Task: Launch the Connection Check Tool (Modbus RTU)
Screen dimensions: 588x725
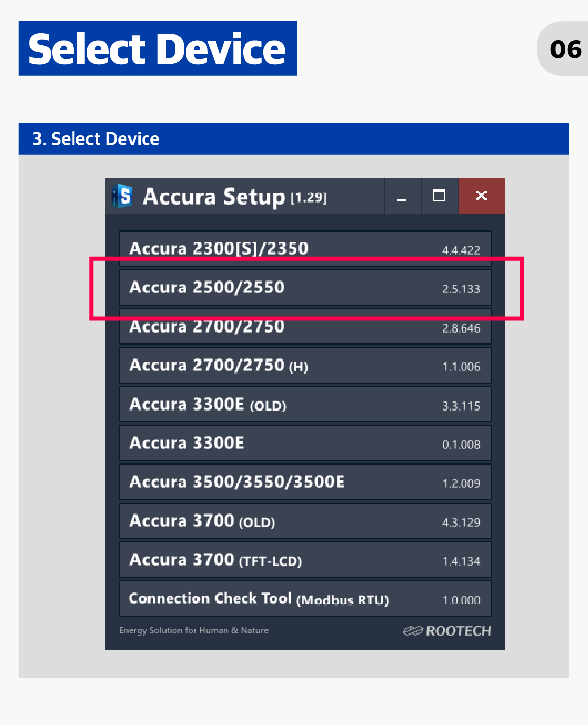Action: [x=305, y=599]
